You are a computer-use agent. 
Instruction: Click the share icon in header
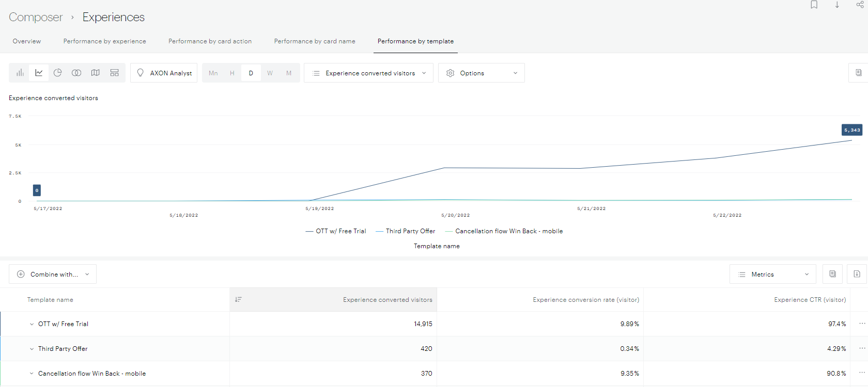tap(860, 5)
